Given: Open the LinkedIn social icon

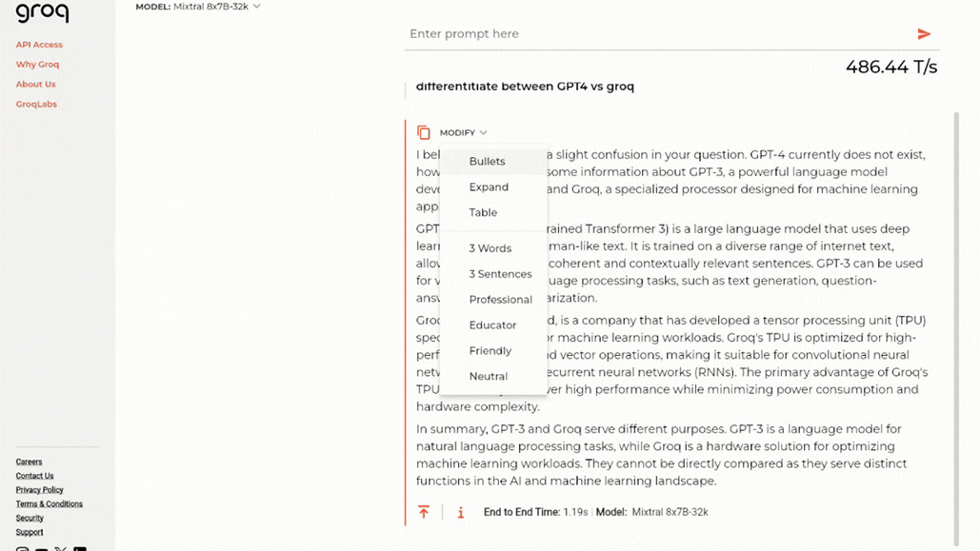Looking at the screenshot, I should pyautogui.click(x=81, y=548).
